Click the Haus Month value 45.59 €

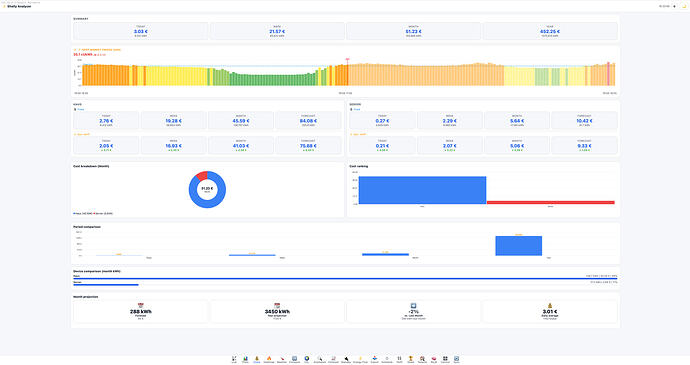[x=241, y=121]
